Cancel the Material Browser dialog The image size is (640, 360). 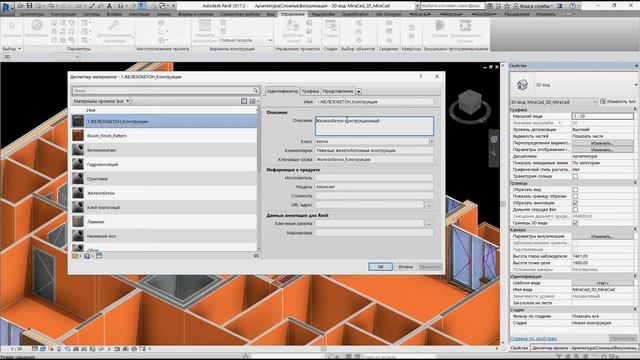[x=405, y=267]
